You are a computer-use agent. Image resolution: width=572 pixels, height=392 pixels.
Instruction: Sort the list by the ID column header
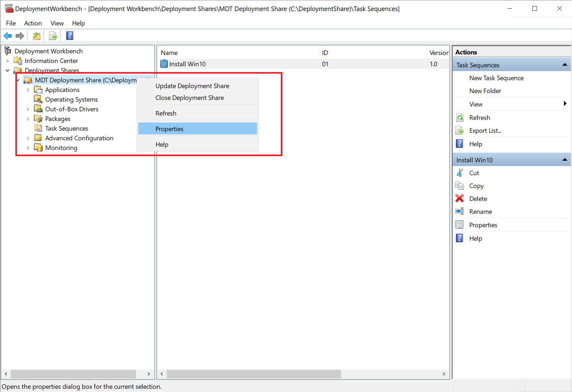point(372,53)
